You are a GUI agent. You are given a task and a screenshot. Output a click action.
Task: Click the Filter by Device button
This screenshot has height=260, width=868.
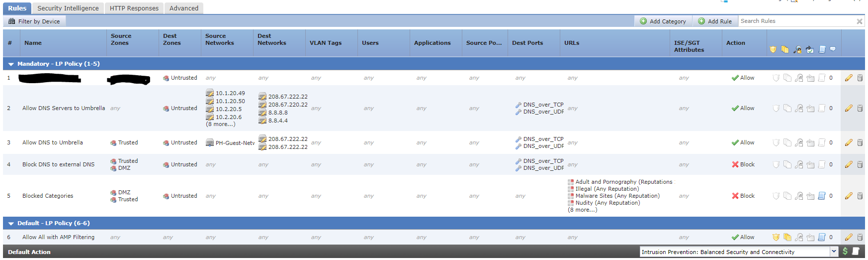pyautogui.click(x=34, y=21)
